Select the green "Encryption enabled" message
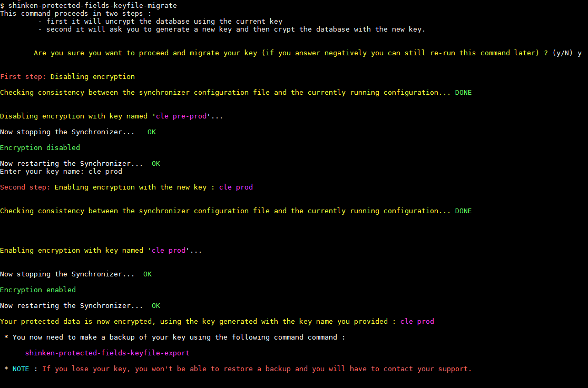This screenshot has width=588, height=388. pyautogui.click(x=38, y=290)
